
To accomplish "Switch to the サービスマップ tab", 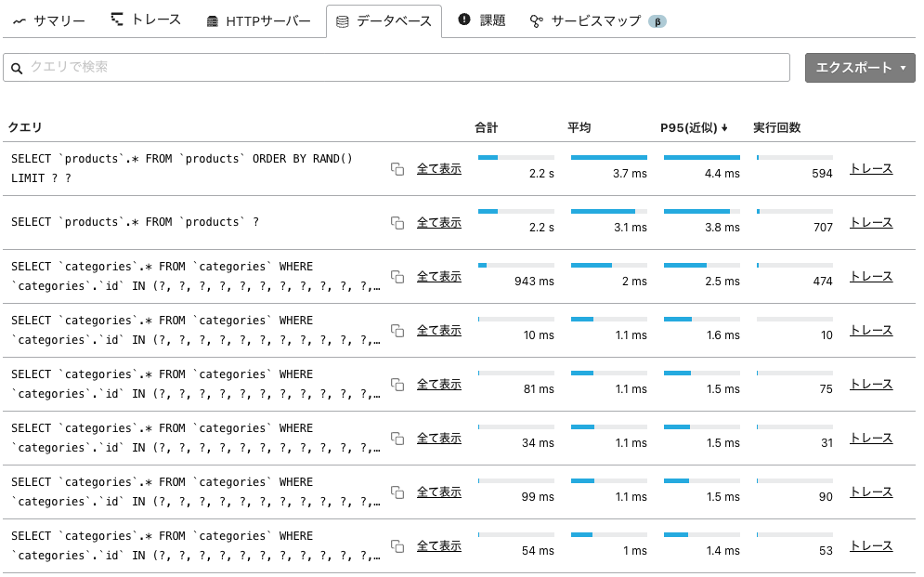I will point(597,21).
